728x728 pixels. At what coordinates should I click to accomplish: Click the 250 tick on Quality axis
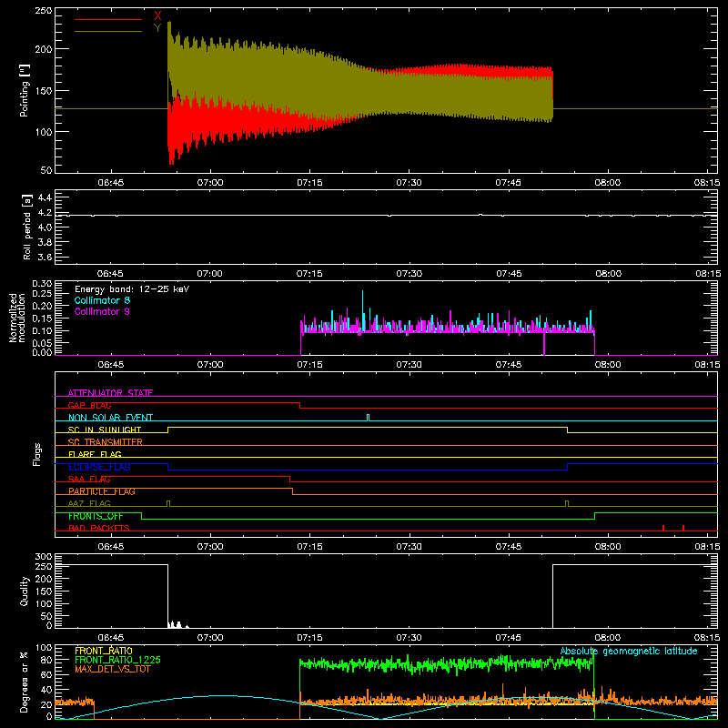pos(44,566)
